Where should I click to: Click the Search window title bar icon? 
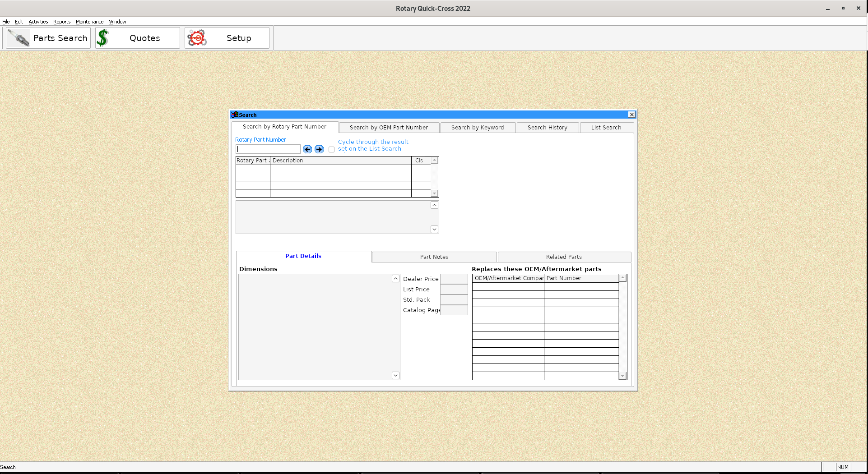(x=235, y=115)
